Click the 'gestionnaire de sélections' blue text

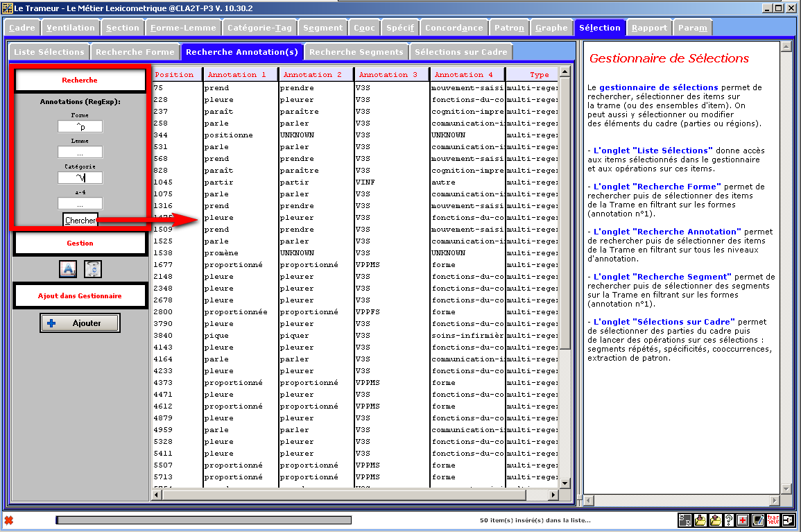658,87
